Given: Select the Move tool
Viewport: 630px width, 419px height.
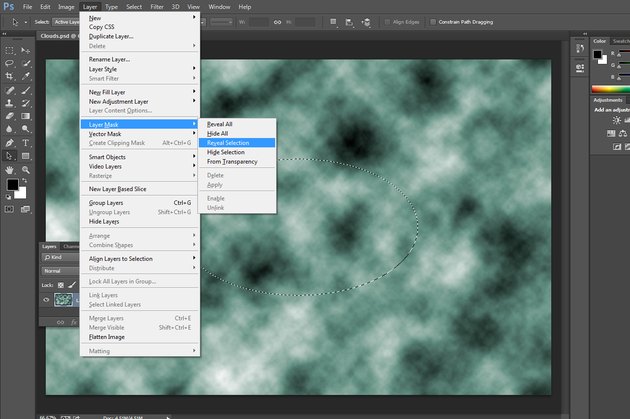Looking at the screenshot, I should click(25, 50).
